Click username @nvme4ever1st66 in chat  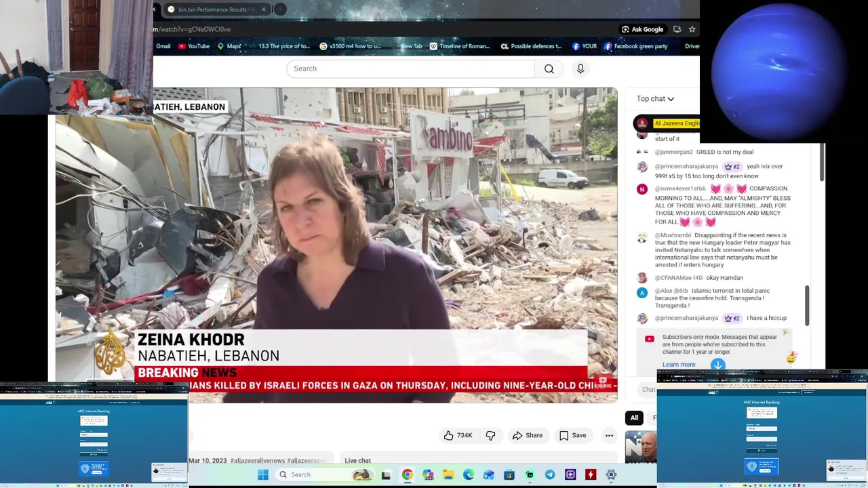680,188
